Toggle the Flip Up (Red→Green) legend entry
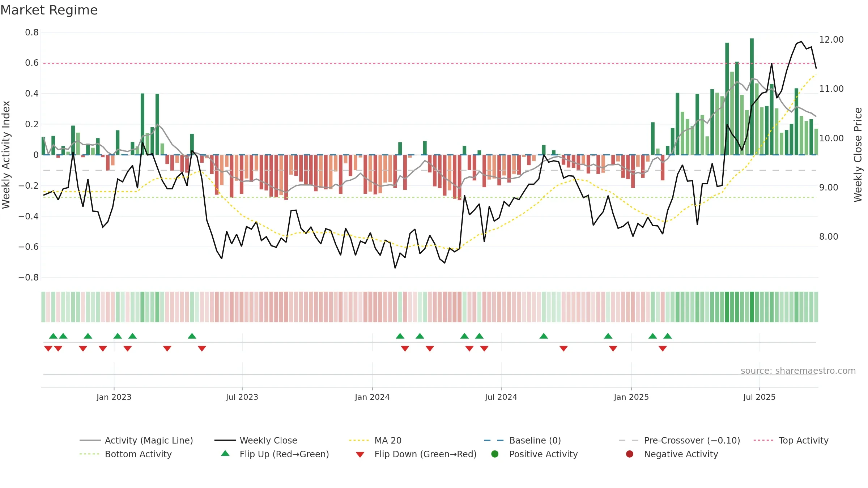Viewport: 868px width, 488px height. coord(275,454)
